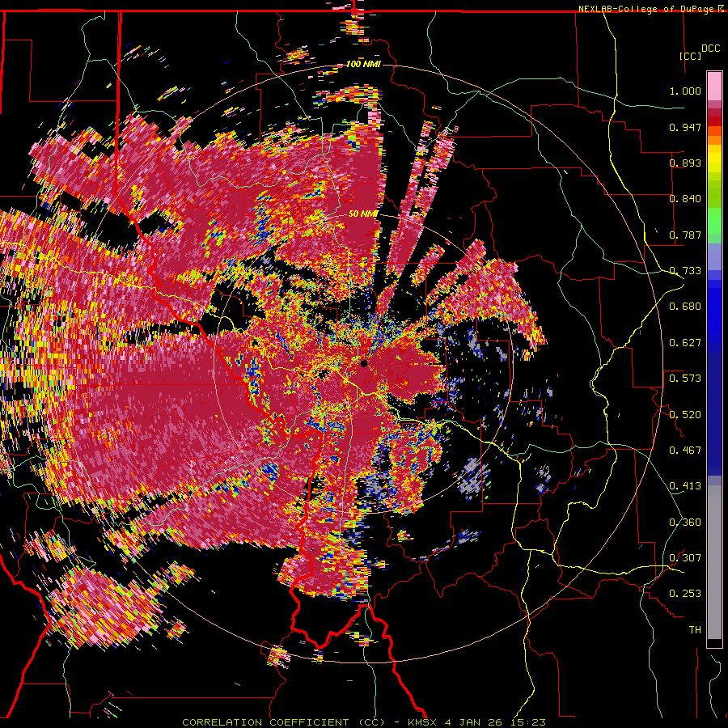The image size is (728, 728).
Task: Click the 0.627 scale label
Action: click(x=685, y=343)
